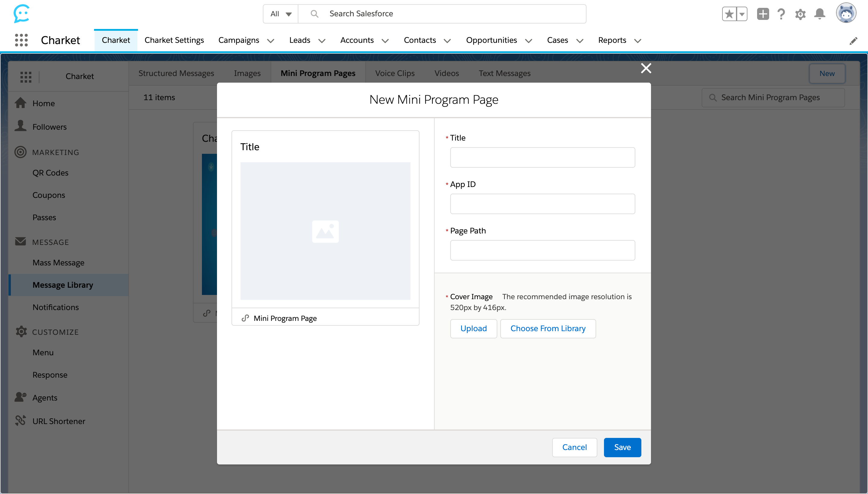Focus the App ID input field
The width and height of the screenshot is (868, 494).
point(542,204)
